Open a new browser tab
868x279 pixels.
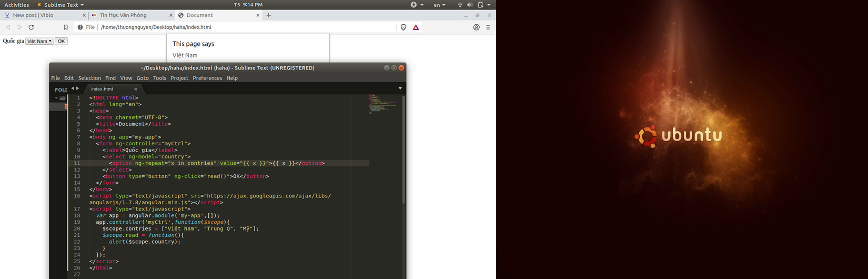pos(269,15)
